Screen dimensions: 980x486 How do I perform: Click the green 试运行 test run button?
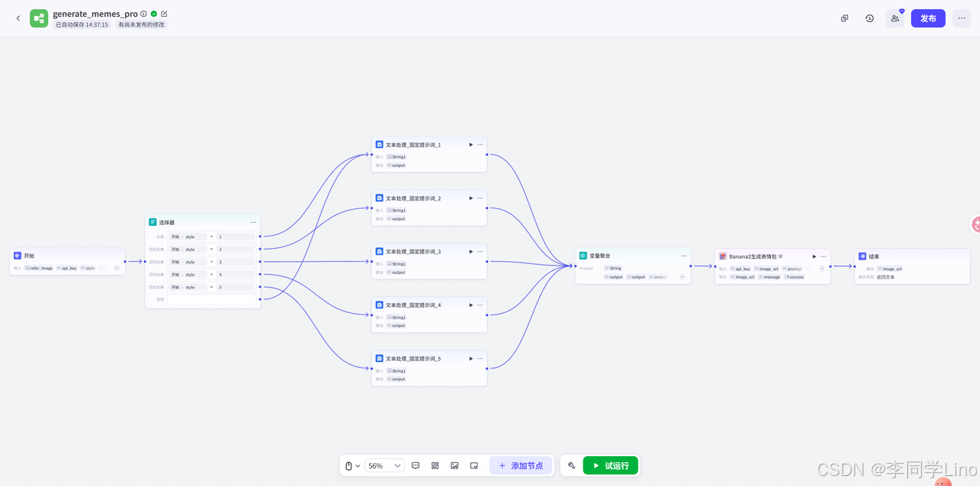(x=610, y=465)
